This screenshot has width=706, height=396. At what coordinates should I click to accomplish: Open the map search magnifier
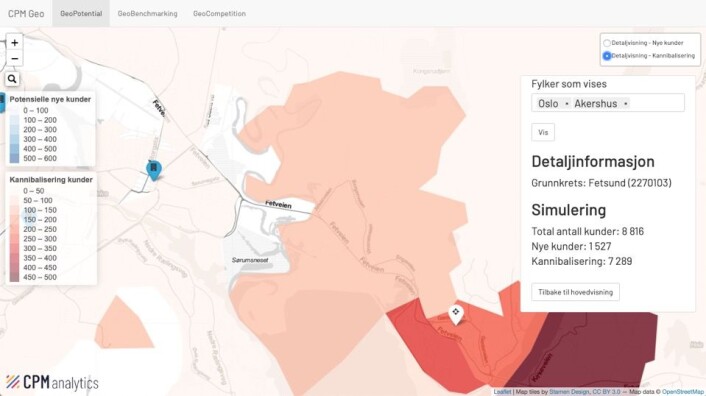12,79
